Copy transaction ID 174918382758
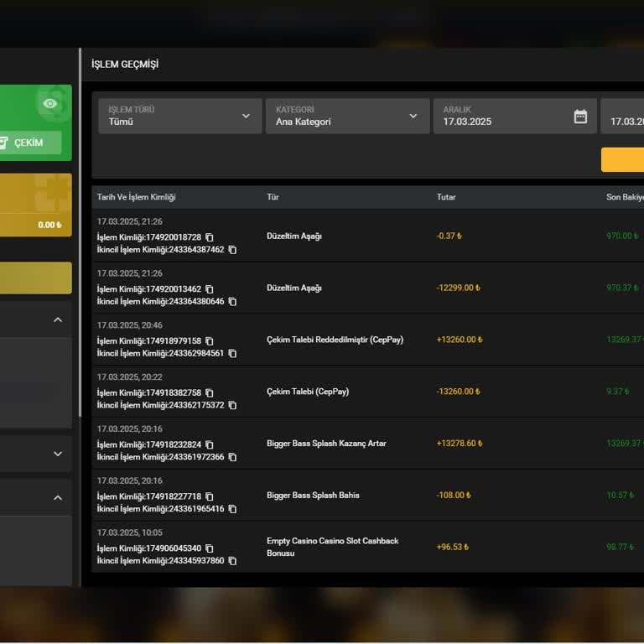The height and width of the screenshot is (644, 644). tap(210, 393)
